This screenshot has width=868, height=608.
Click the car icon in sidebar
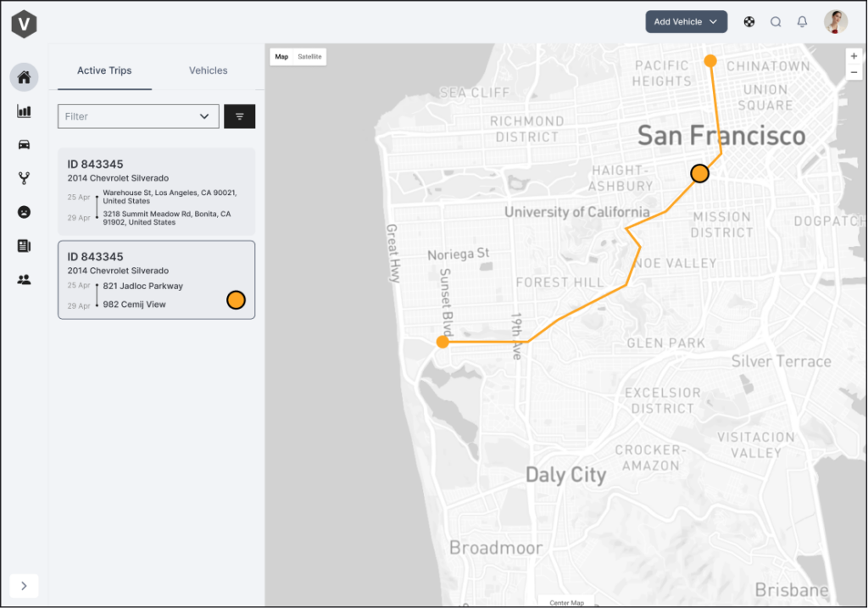[x=24, y=144]
